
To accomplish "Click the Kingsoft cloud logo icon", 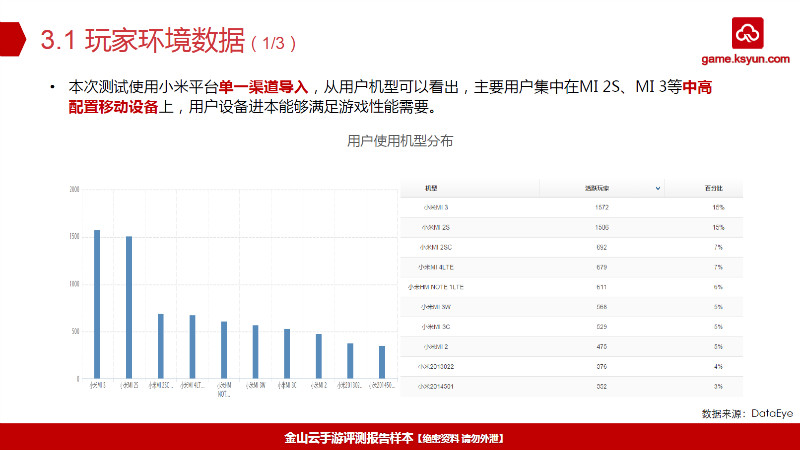I will tap(747, 33).
